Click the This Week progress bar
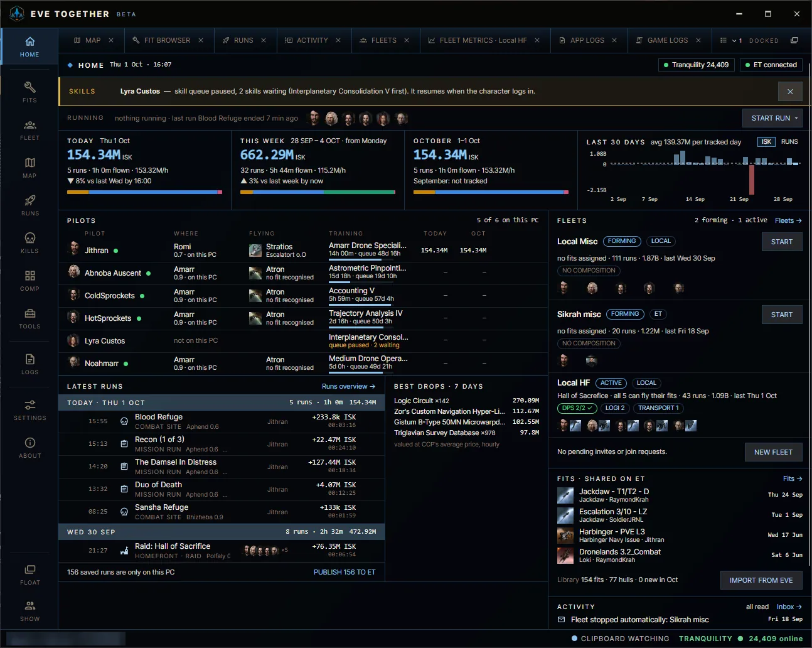Screen dimensions: 812x648 point(318,192)
